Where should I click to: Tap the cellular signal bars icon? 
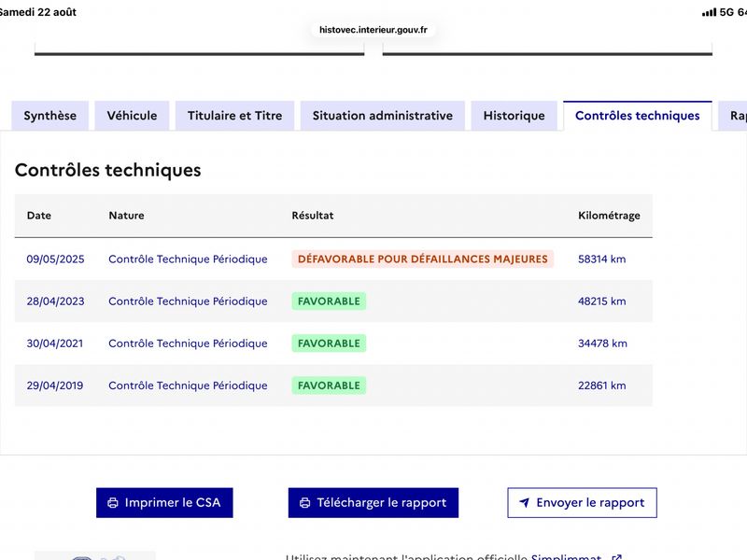coord(709,12)
